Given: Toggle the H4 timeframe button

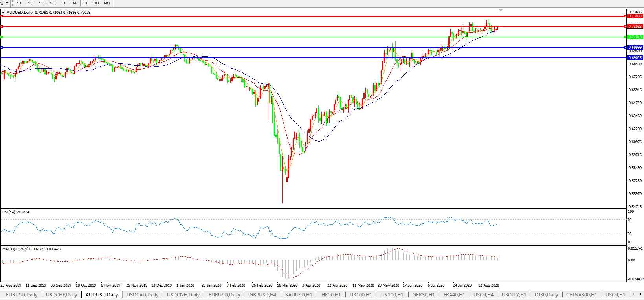Looking at the screenshot, I should (74, 3).
